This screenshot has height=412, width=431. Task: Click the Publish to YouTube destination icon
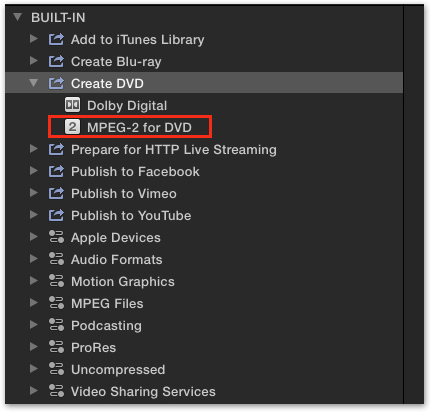[x=56, y=215]
